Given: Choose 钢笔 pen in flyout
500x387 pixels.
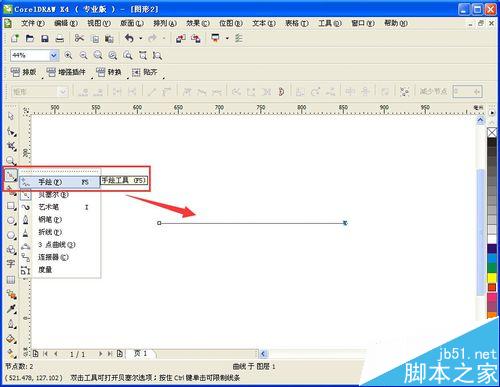Looking at the screenshot, I should coord(60,220).
